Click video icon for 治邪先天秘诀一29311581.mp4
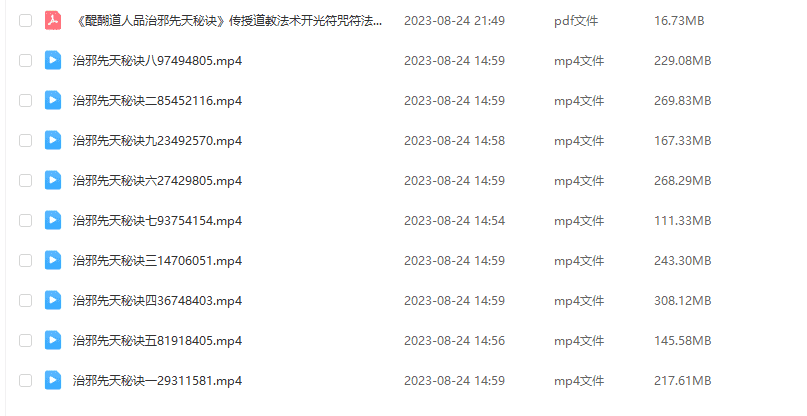The image size is (807, 416). tap(53, 380)
